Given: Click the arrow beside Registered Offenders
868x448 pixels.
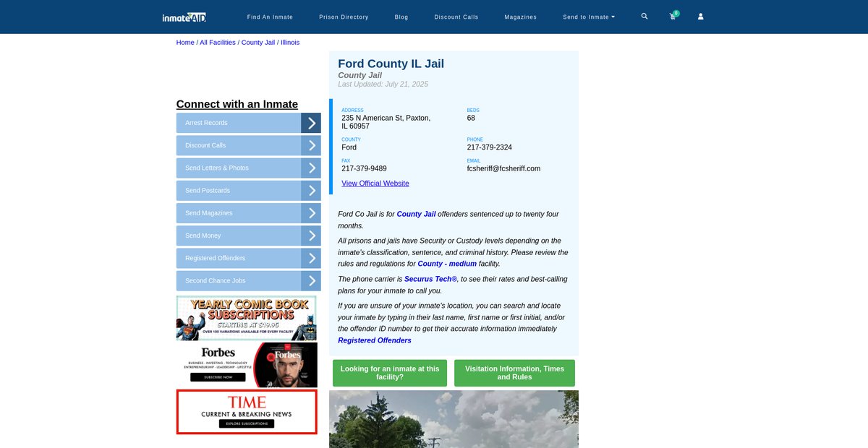Looking at the screenshot, I should pyautogui.click(x=311, y=258).
